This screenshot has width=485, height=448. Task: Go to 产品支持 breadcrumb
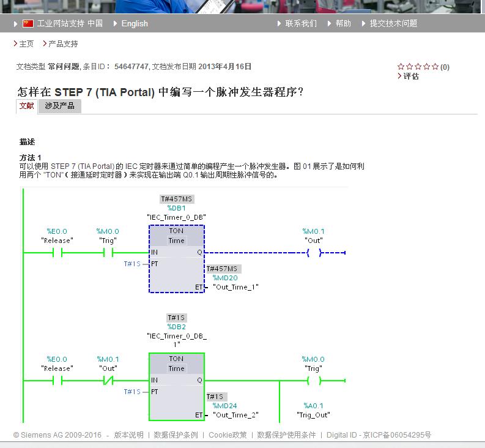coord(63,43)
